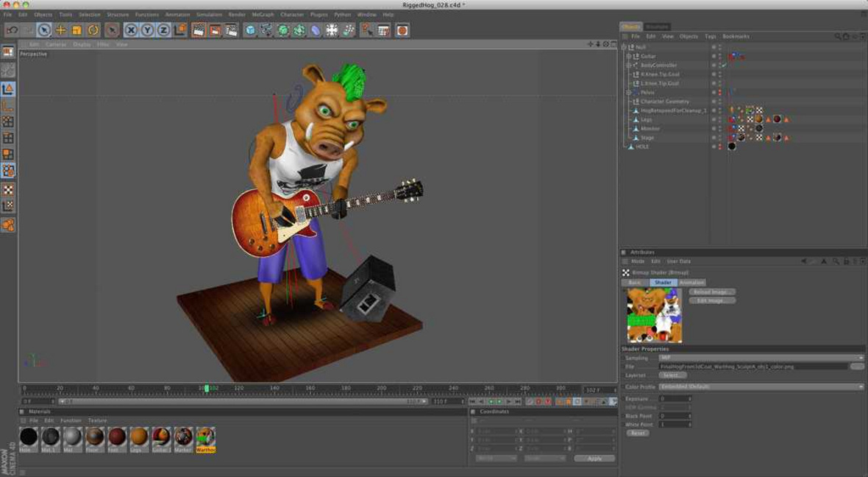Toggle X axis lock
The height and width of the screenshot is (477, 868).
point(131,30)
